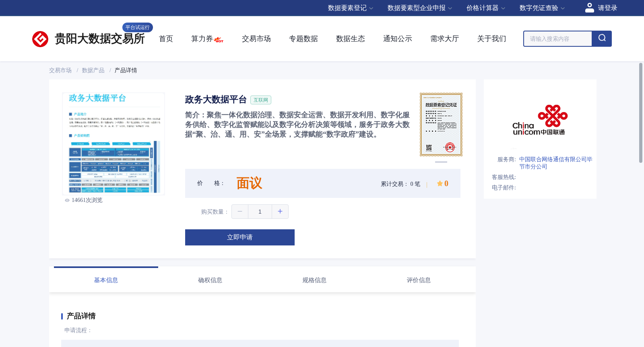The height and width of the screenshot is (347, 644).
Task: Click the 贵阳大数据交易所 site title text
Action: coord(99,39)
